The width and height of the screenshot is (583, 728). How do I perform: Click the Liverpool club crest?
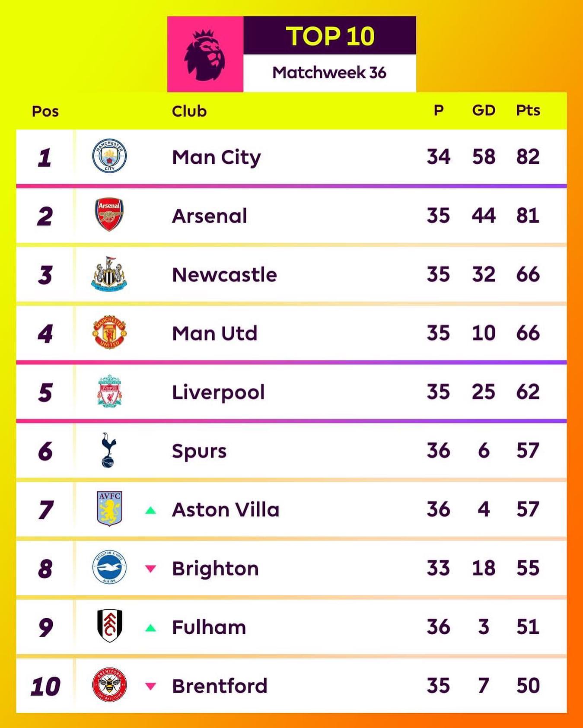point(109,391)
